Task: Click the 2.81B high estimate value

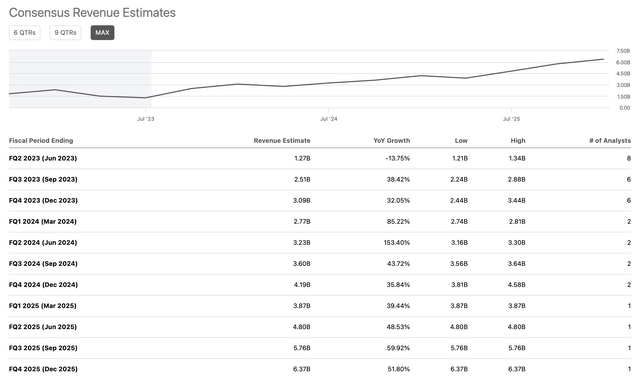Action: (x=517, y=221)
